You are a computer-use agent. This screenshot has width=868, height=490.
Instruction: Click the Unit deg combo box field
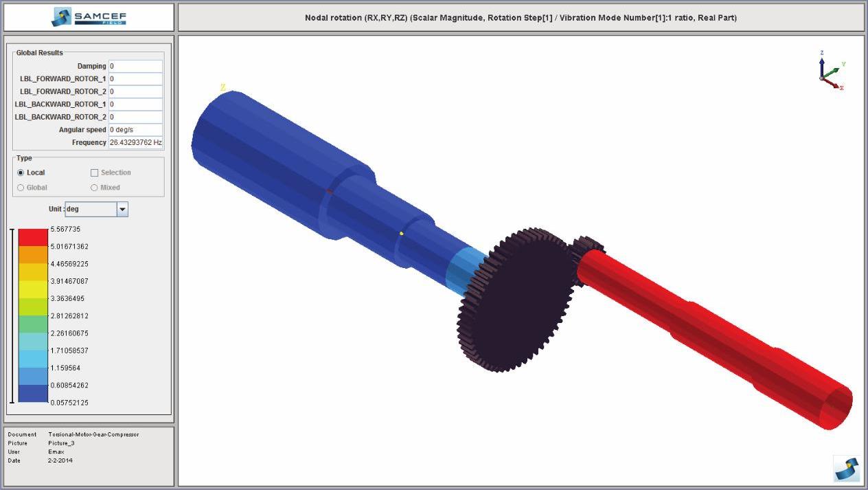(x=91, y=210)
